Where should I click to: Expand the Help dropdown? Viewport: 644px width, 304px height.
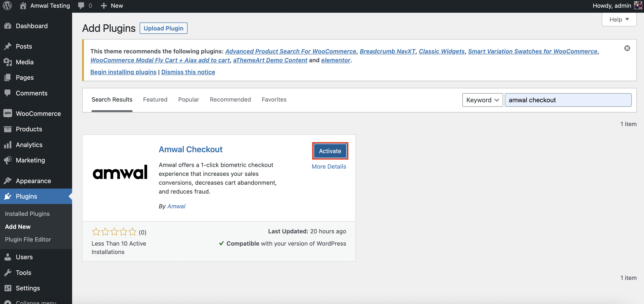tap(619, 20)
